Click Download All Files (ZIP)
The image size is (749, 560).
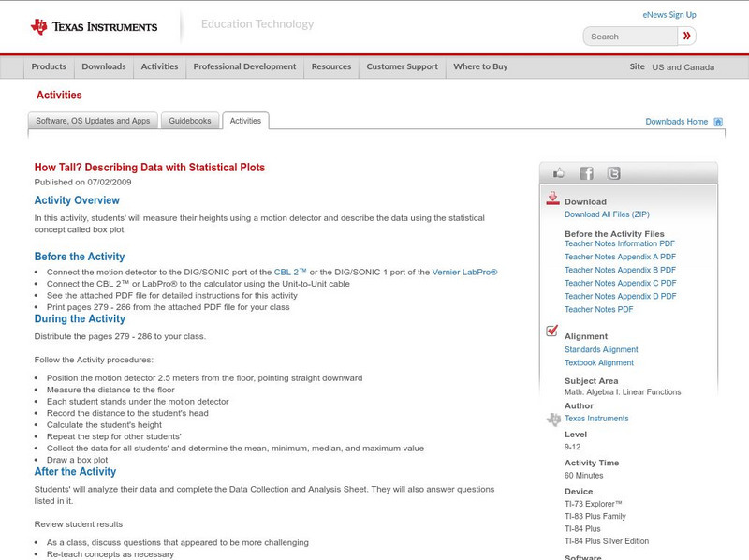point(607,214)
